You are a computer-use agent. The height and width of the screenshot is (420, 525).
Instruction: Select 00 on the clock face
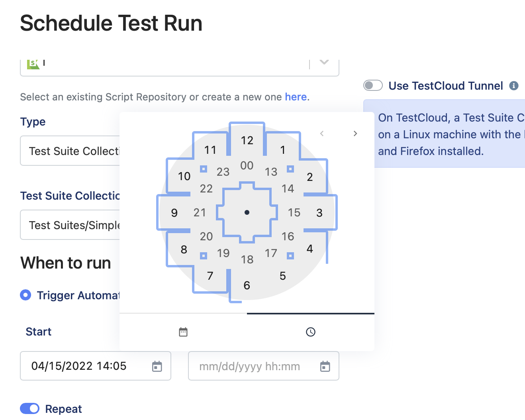tap(247, 166)
